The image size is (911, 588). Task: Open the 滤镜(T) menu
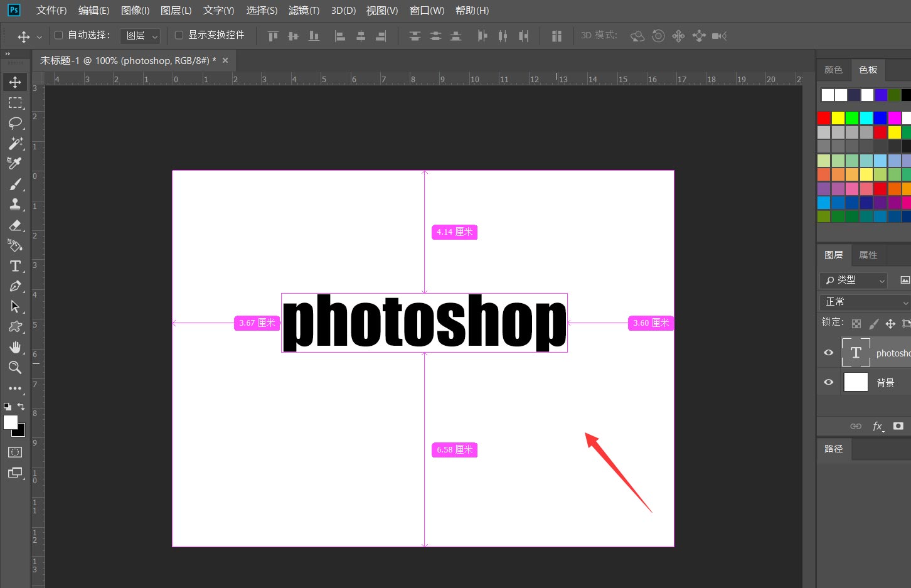click(304, 11)
